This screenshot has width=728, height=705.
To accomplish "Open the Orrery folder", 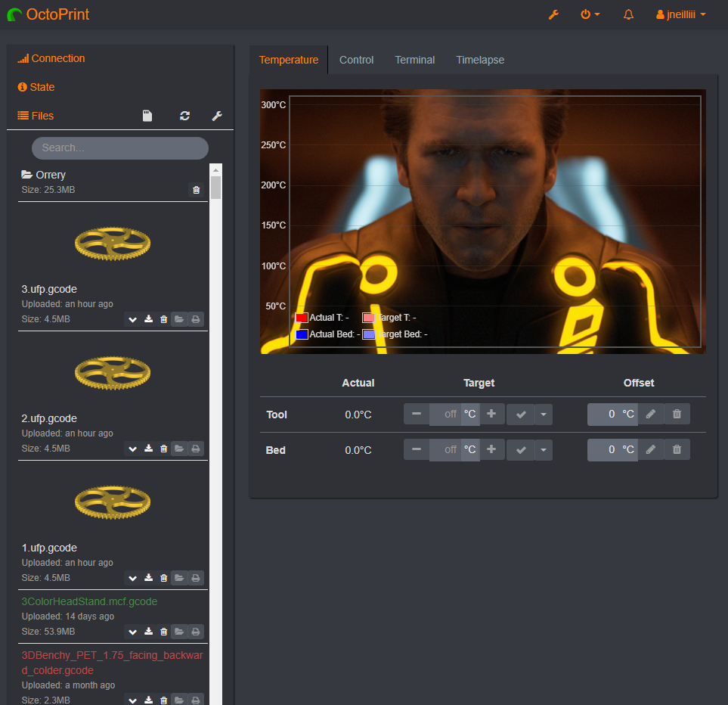I will coord(44,175).
